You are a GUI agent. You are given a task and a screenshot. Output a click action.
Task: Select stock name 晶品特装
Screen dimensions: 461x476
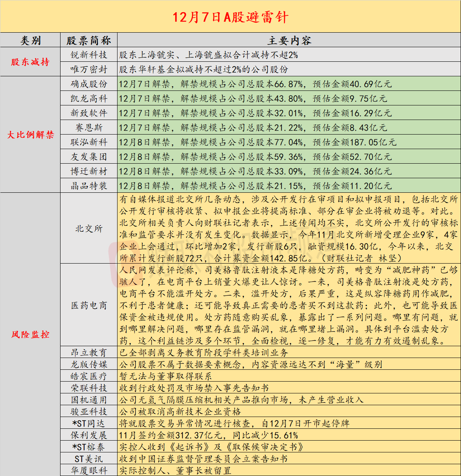pos(89,186)
